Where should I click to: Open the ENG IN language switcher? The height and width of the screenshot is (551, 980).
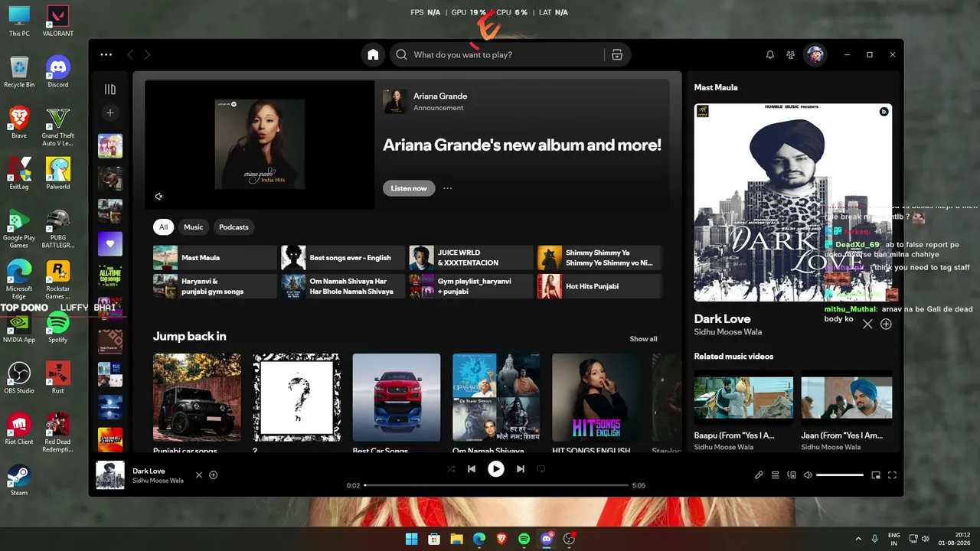[x=894, y=539]
